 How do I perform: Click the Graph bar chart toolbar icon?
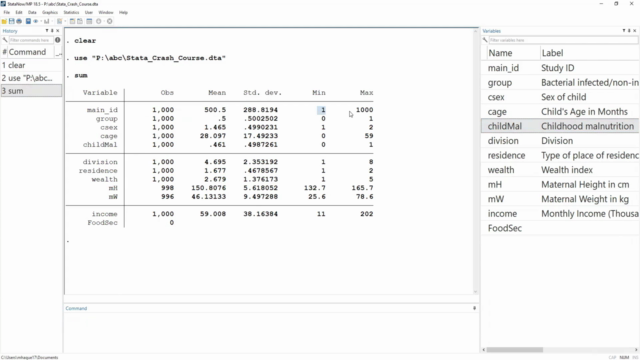tap(47, 21)
